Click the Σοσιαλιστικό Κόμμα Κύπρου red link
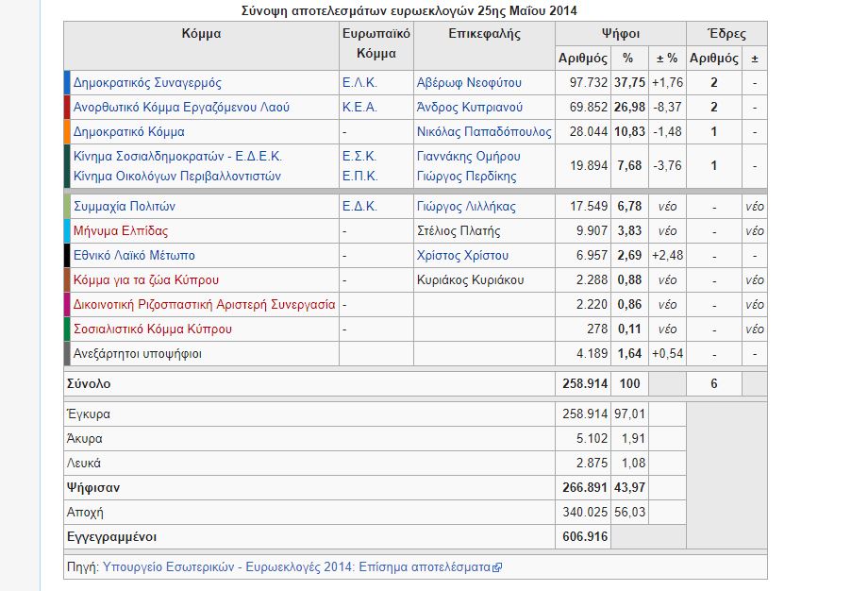The width and height of the screenshot is (868, 591). pos(152,329)
